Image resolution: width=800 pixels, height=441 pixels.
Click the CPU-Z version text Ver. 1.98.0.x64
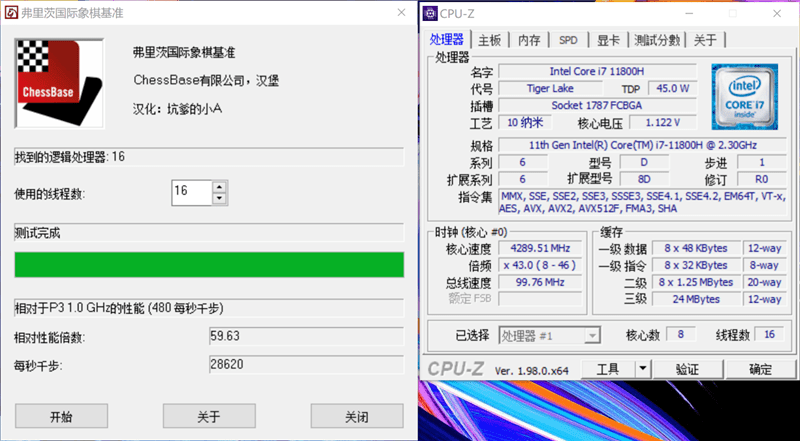532,371
